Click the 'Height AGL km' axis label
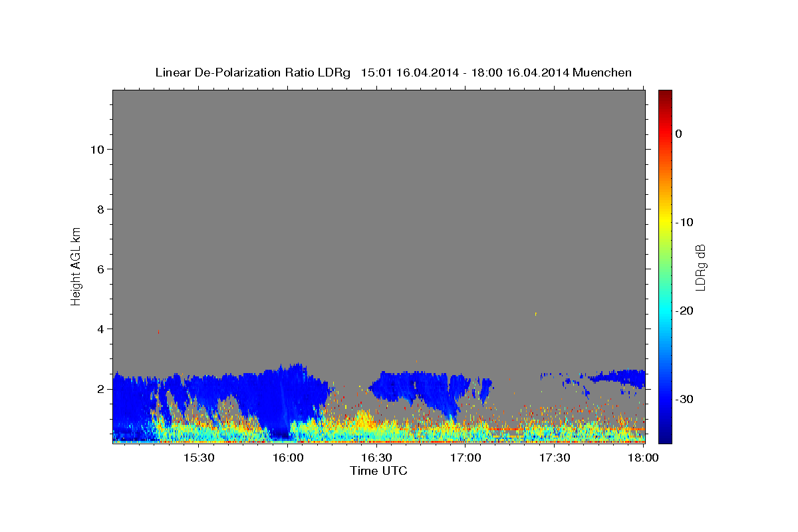Screen dimensions: 798x532 click(x=76, y=267)
